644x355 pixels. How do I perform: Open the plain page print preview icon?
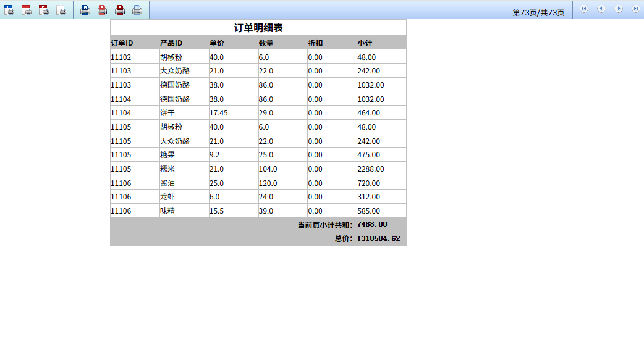[61, 10]
